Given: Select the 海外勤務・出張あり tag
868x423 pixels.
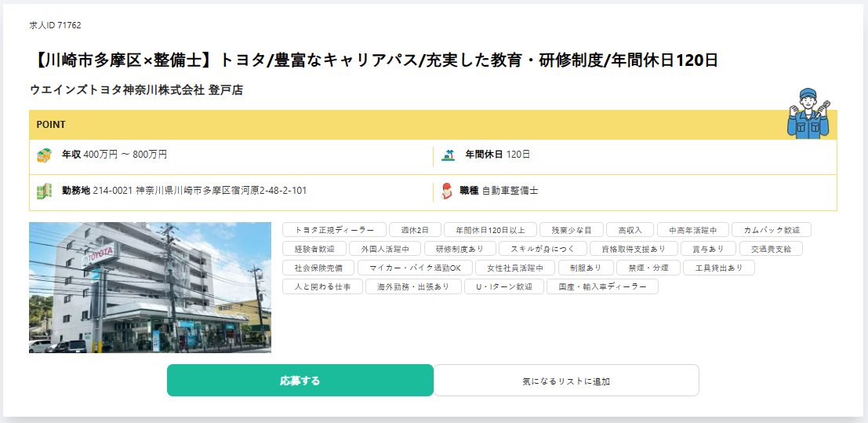Looking at the screenshot, I should 413,286.
